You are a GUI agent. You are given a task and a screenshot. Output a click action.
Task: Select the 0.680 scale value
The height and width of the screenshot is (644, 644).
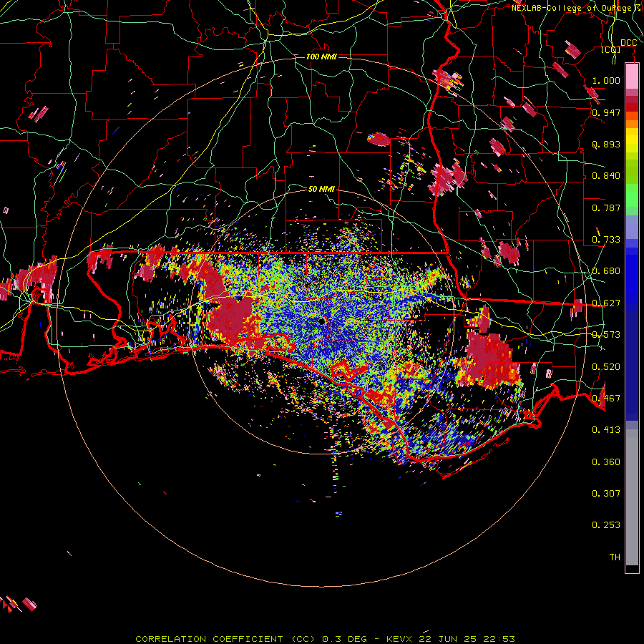[x=606, y=270]
